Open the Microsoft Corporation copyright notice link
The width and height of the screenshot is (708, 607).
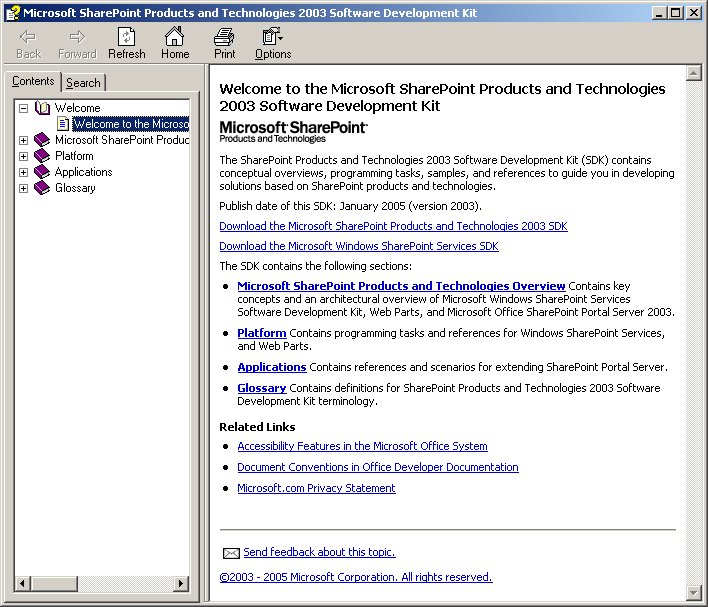pos(356,577)
